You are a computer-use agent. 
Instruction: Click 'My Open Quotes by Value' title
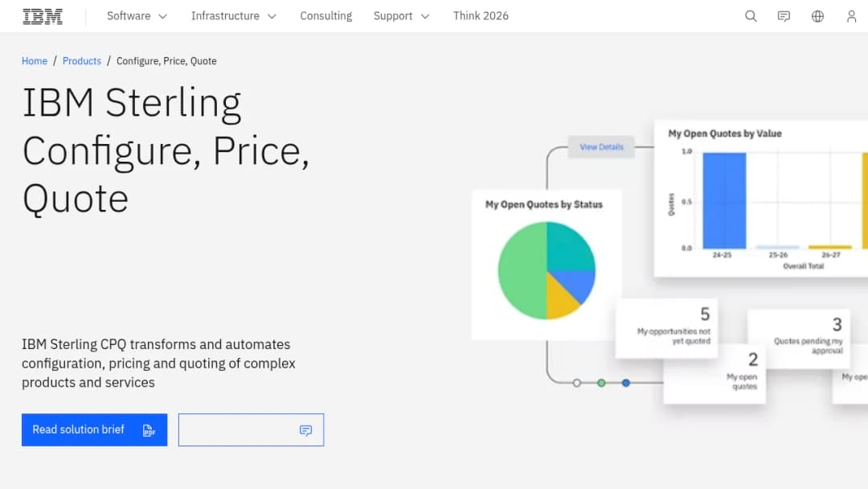(x=725, y=134)
